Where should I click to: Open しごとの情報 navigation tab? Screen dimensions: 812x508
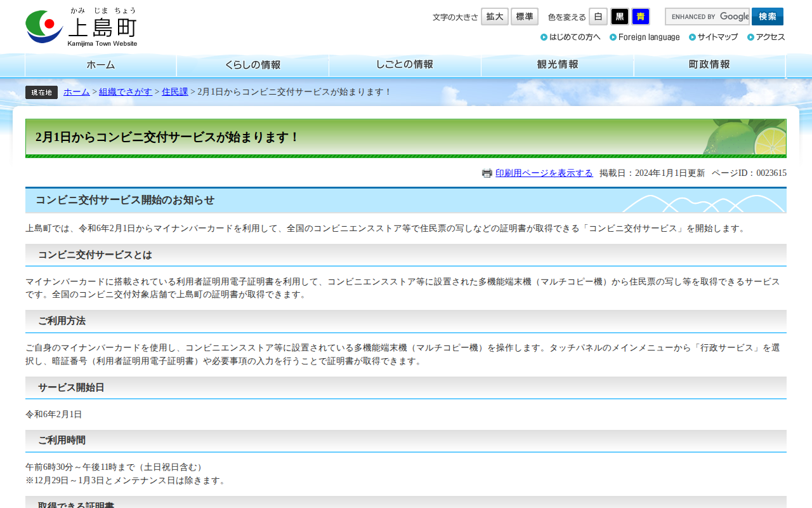click(x=405, y=65)
